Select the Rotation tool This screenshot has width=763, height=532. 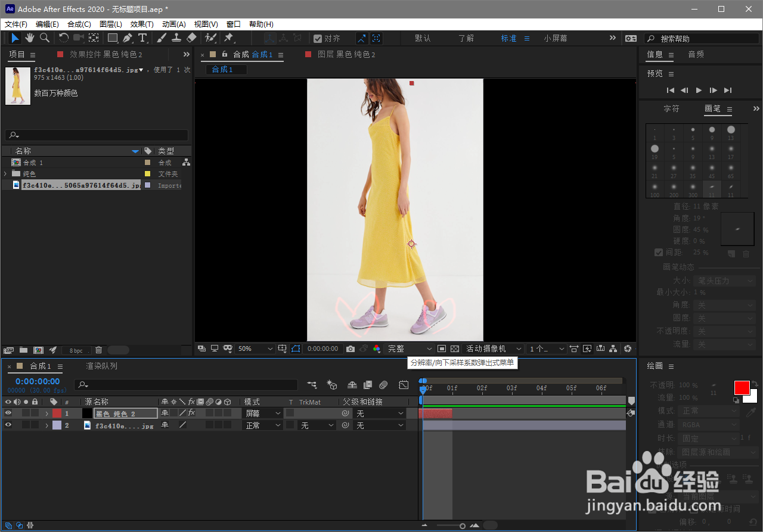click(x=63, y=38)
